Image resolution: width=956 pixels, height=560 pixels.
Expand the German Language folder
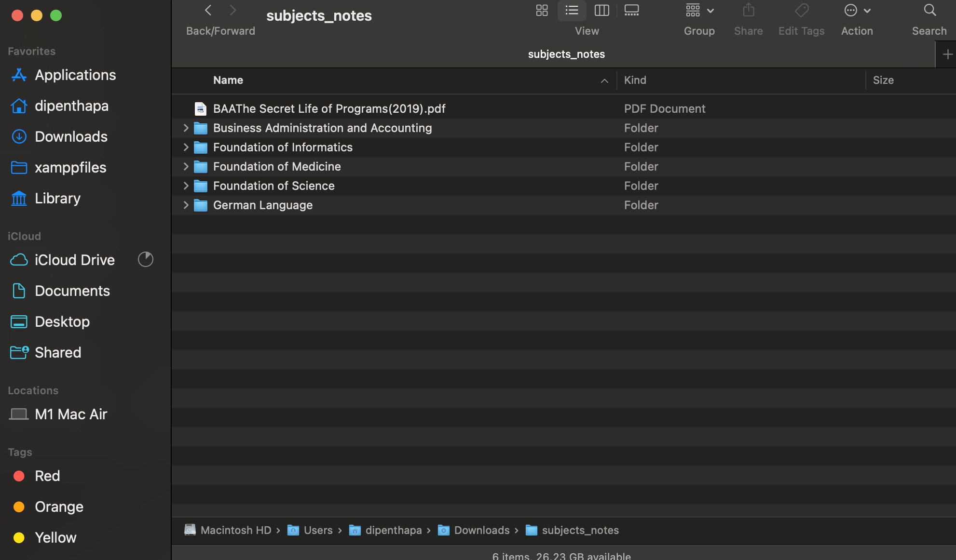pyautogui.click(x=186, y=205)
